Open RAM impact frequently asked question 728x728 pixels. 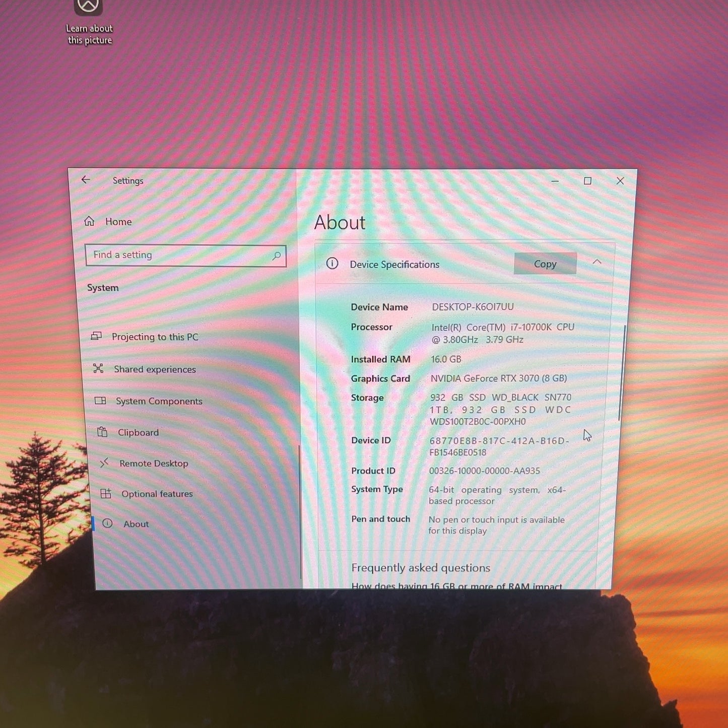[x=456, y=586]
